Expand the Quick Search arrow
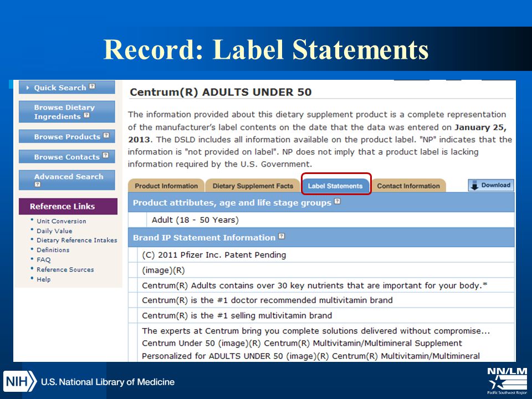 [x=28, y=88]
